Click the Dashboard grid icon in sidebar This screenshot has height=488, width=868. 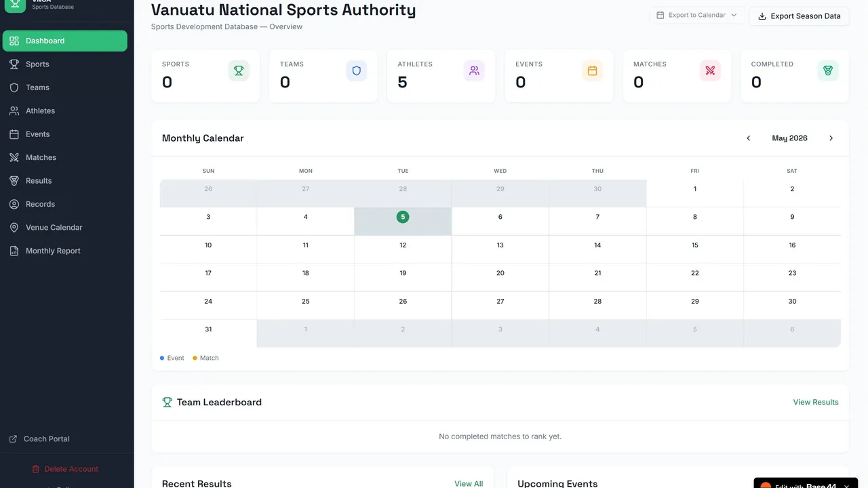click(x=14, y=41)
